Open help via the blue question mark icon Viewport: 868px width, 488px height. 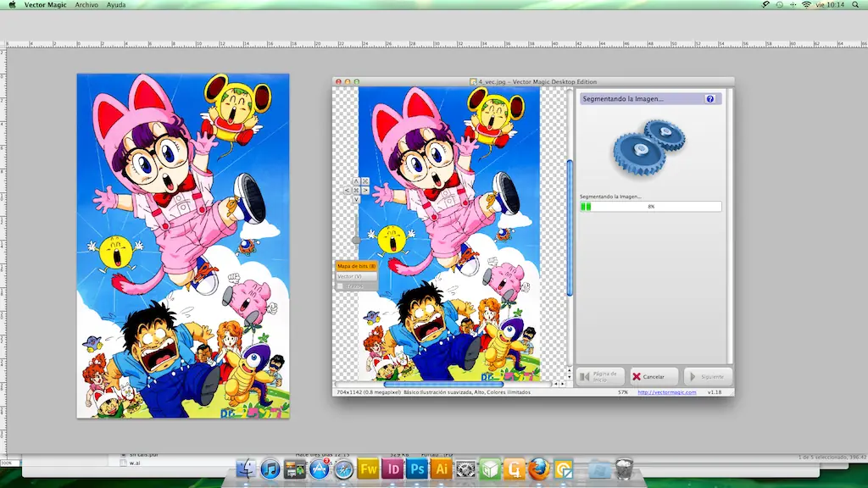[710, 99]
